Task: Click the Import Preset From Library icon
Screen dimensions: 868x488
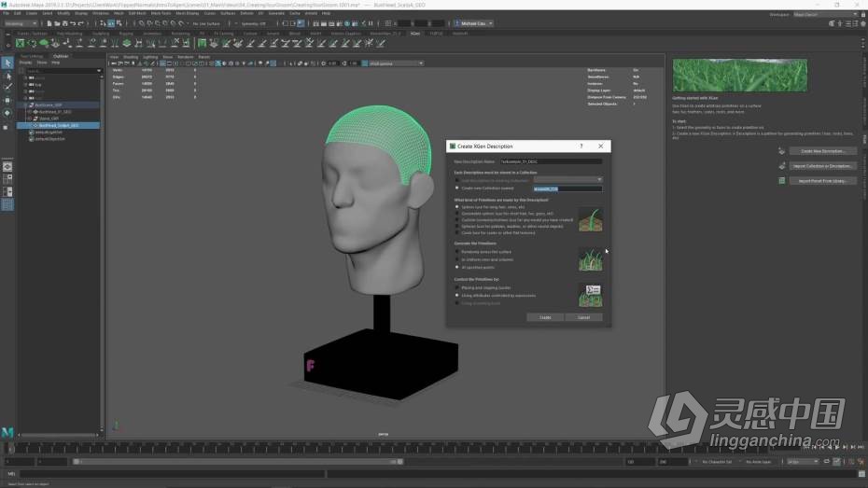Action: pos(782,181)
